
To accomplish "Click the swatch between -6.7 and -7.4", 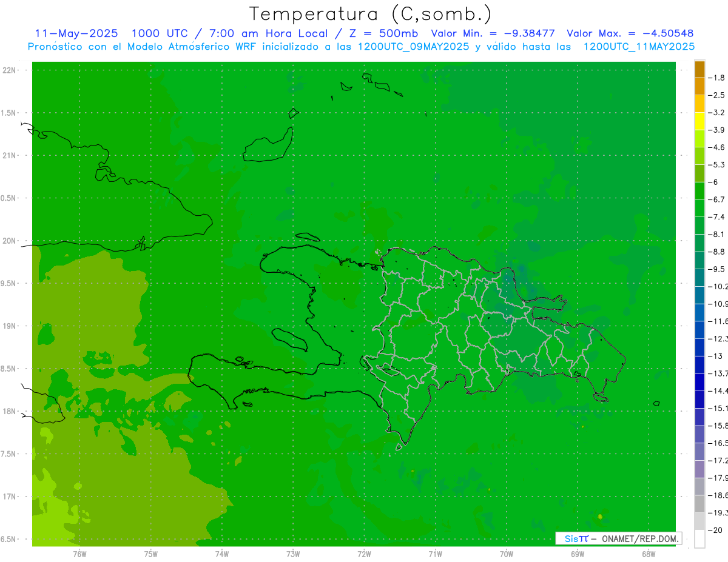I will coord(699,209).
